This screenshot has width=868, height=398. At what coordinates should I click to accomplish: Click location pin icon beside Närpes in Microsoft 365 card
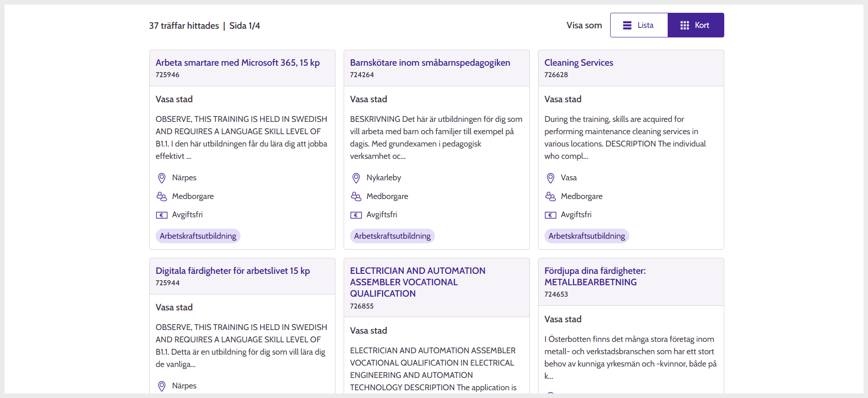point(162,178)
